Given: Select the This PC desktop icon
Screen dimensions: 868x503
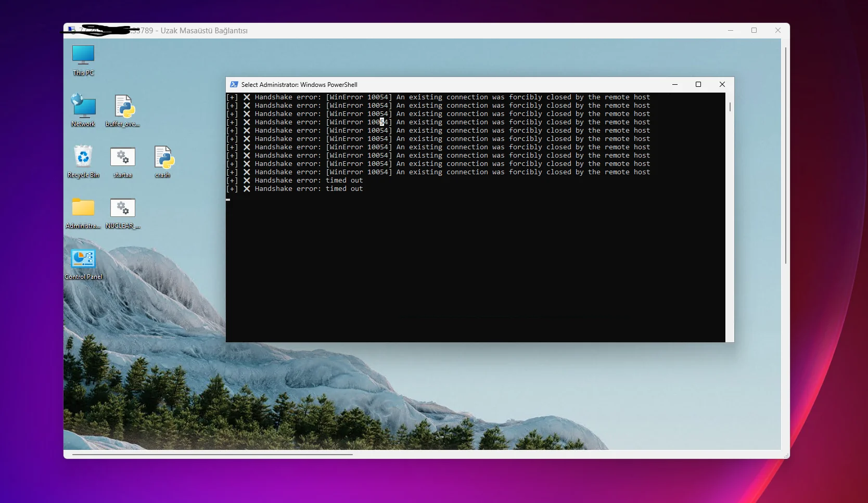Looking at the screenshot, I should [83, 60].
